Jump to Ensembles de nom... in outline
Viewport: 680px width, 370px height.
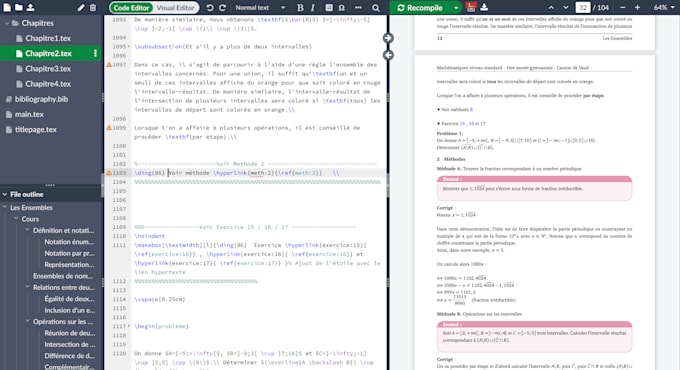point(63,276)
